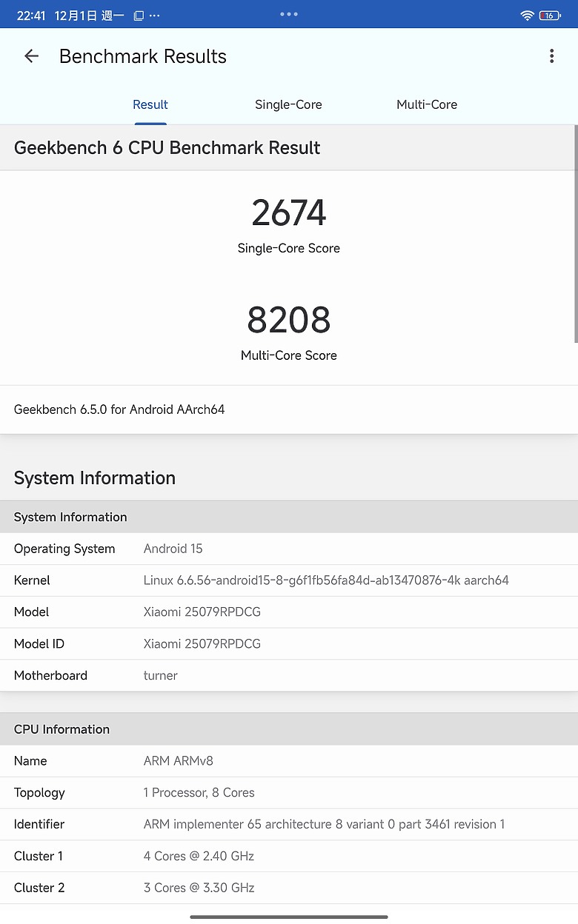Tap the Model ID row label
Screen dimensions: 578x924
[x=39, y=644]
